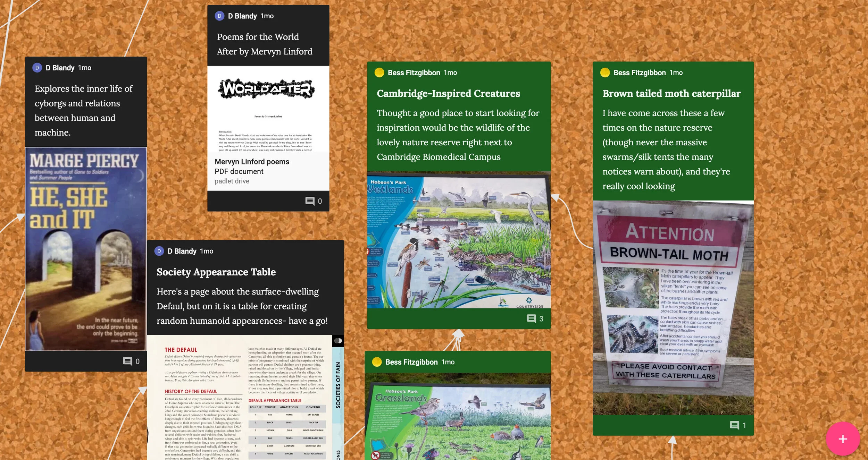This screenshot has width=868, height=460.
Task: Open the Brown-Tail Moth warning sign photo
Action: pos(673,308)
